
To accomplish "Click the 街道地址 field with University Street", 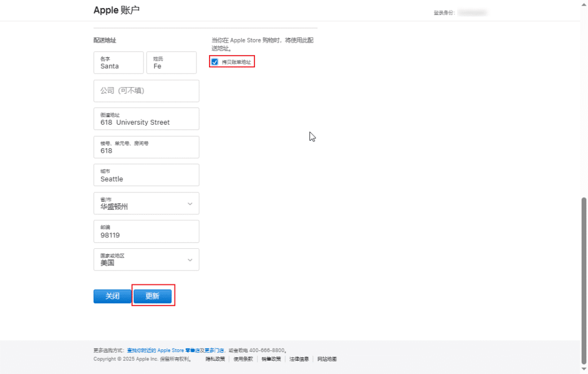I will pos(146,119).
